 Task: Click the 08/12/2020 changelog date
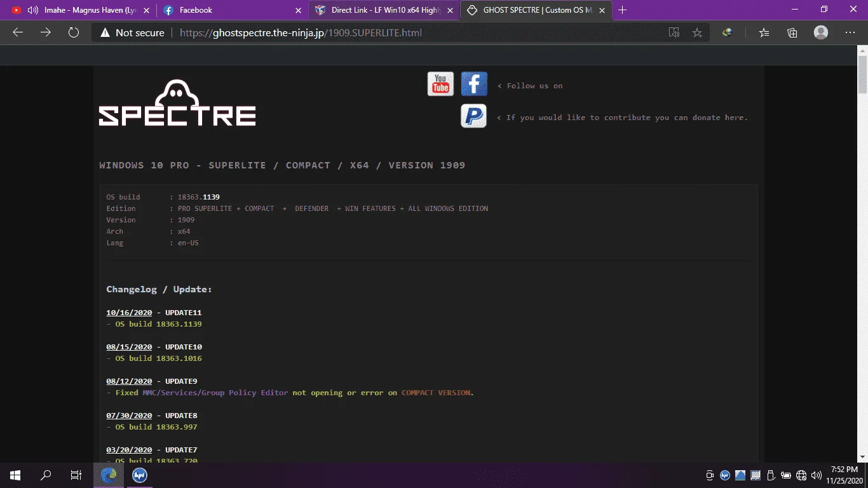pyautogui.click(x=129, y=381)
